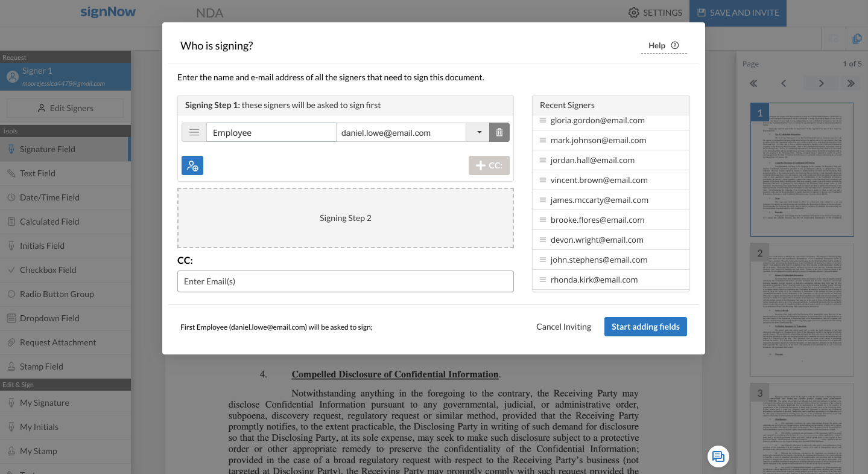Click Cancel Inviting

(x=563, y=326)
